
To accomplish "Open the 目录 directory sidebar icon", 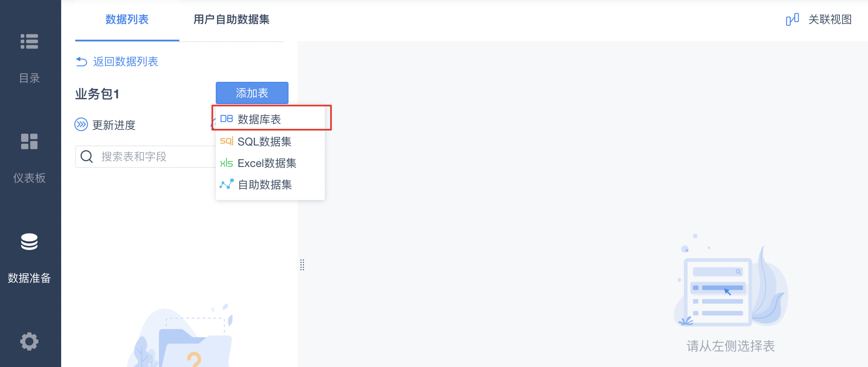I will coord(29,41).
